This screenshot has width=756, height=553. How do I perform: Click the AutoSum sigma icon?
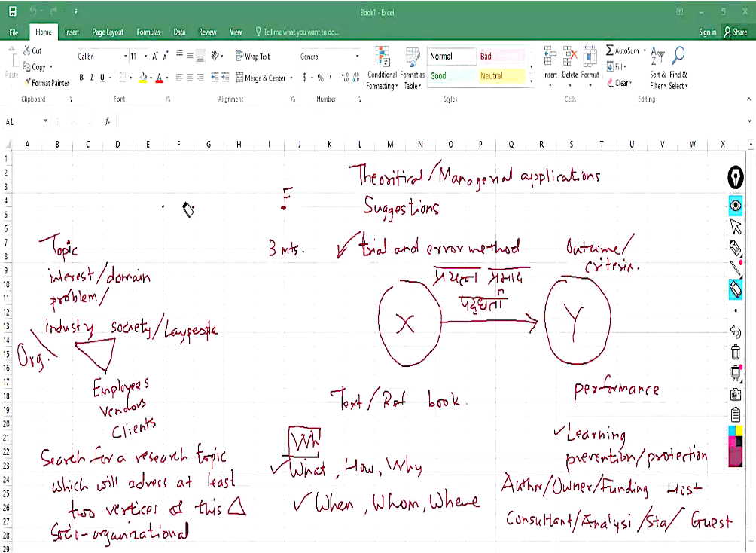coord(610,50)
